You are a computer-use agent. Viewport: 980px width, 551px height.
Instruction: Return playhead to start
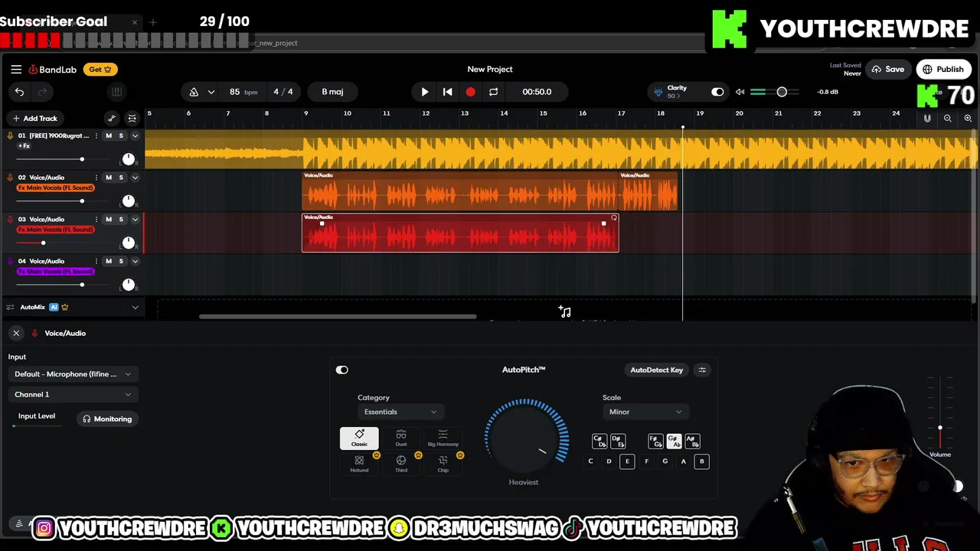pos(447,92)
